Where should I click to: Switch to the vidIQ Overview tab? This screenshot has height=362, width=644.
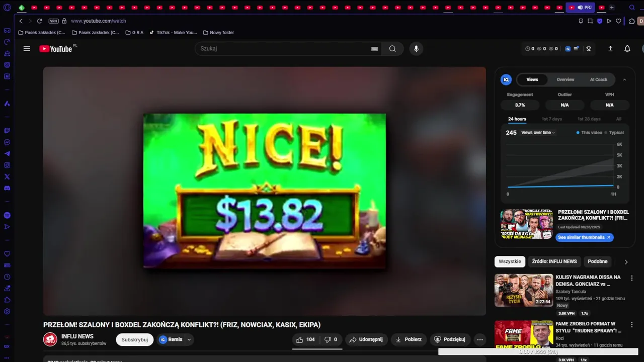pyautogui.click(x=565, y=79)
